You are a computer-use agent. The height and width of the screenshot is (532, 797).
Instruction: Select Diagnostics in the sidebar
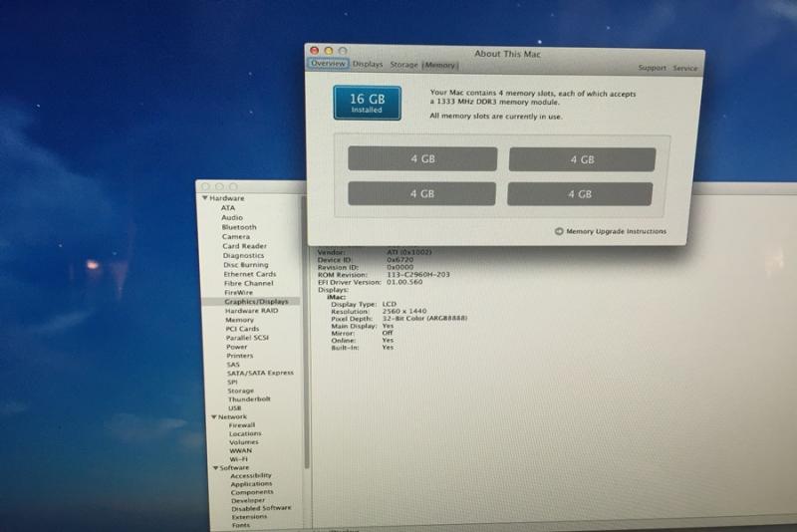(x=243, y=256)
